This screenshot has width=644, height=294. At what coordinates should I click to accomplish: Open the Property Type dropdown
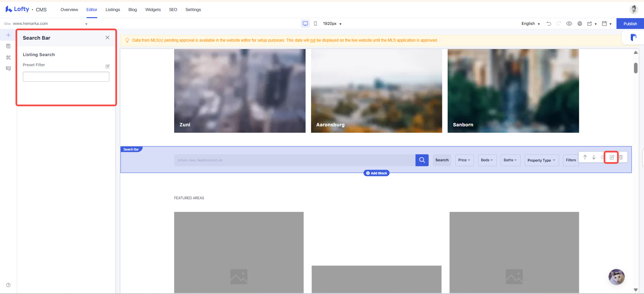tap(541, 160)
